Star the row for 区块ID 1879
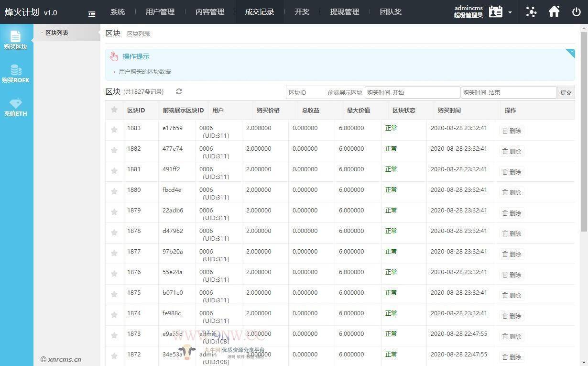The image size is (588, 366). (x=114, y=212)
